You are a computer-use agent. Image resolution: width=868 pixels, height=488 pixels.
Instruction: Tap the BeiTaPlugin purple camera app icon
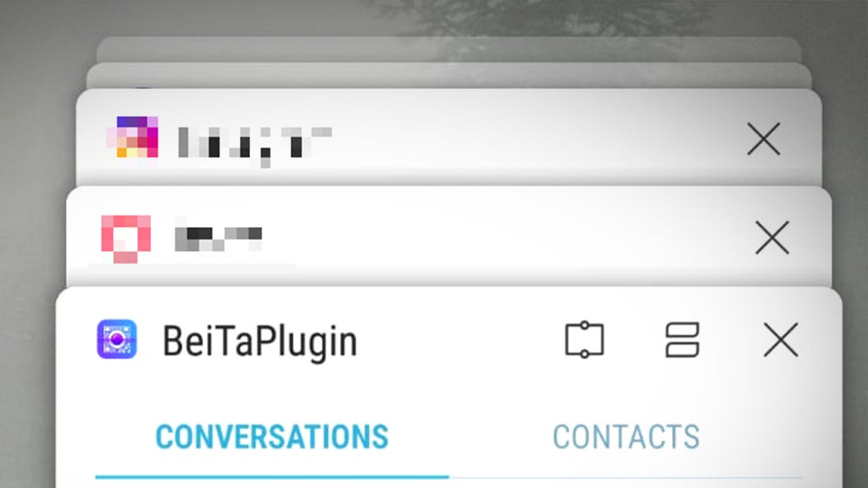point(117,339)
